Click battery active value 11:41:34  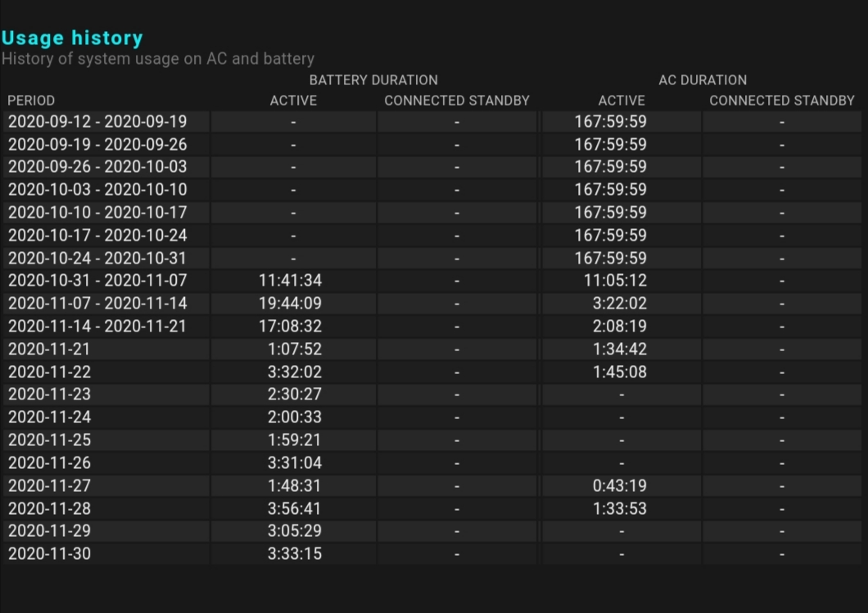pyautogui.click(x=290, y=281)
